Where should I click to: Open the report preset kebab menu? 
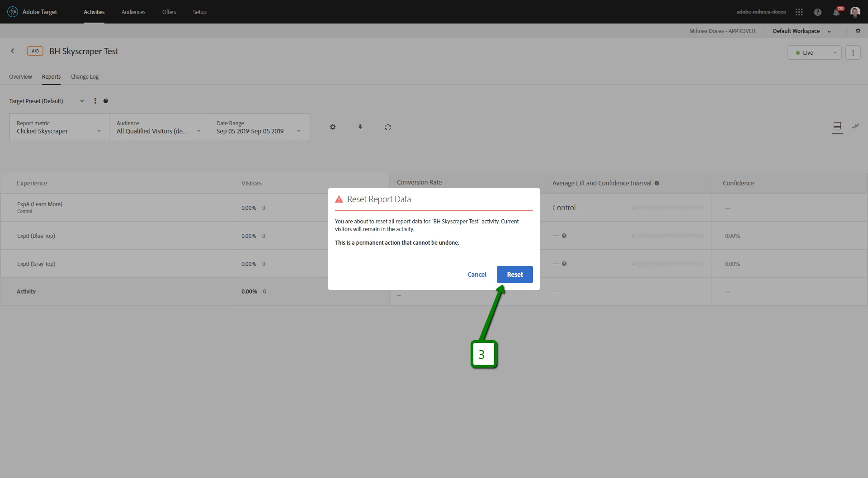[95, 101]
